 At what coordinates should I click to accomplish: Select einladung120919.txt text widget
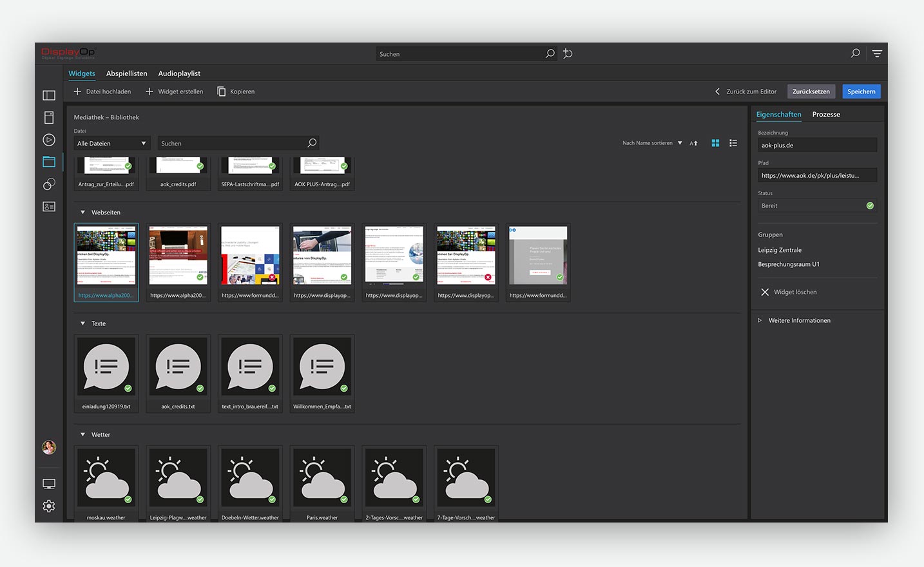[106, 374]
